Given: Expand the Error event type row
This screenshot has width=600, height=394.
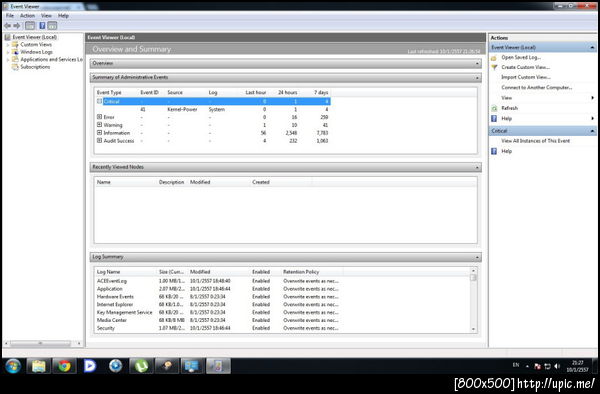Looking at the screenshot, I should [99, 117].
